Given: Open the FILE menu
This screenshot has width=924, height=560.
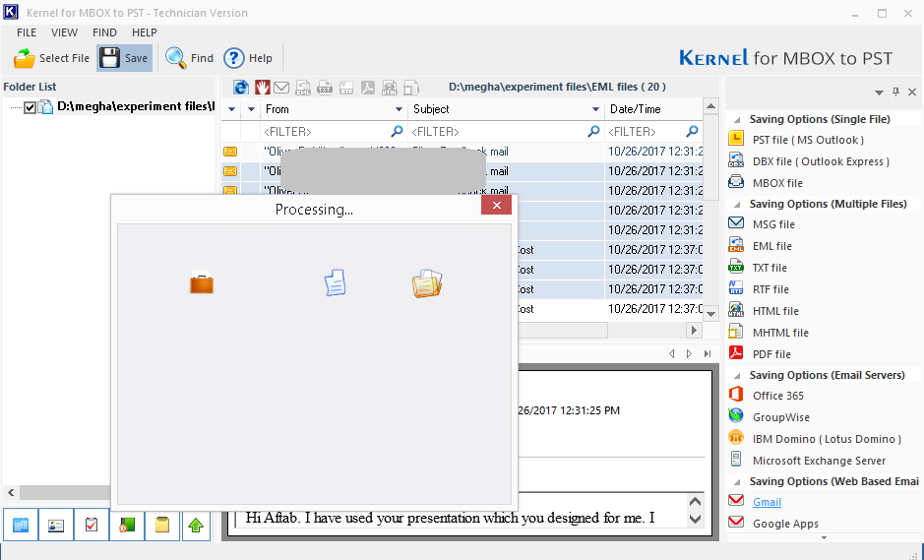Looking at the screenshot, I should 27,32.
